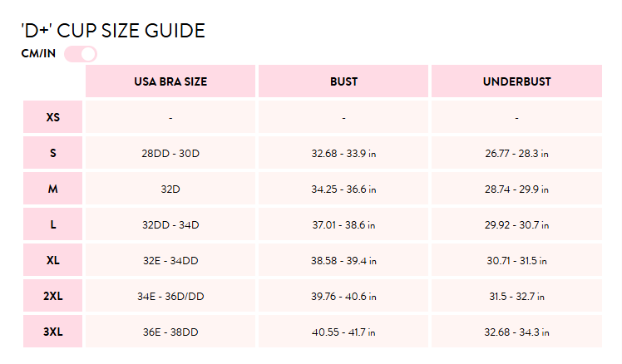This screenshot has height=364, width=622.
Task: Toggle the CM/IN unit switch
Action: coord(81,54)
